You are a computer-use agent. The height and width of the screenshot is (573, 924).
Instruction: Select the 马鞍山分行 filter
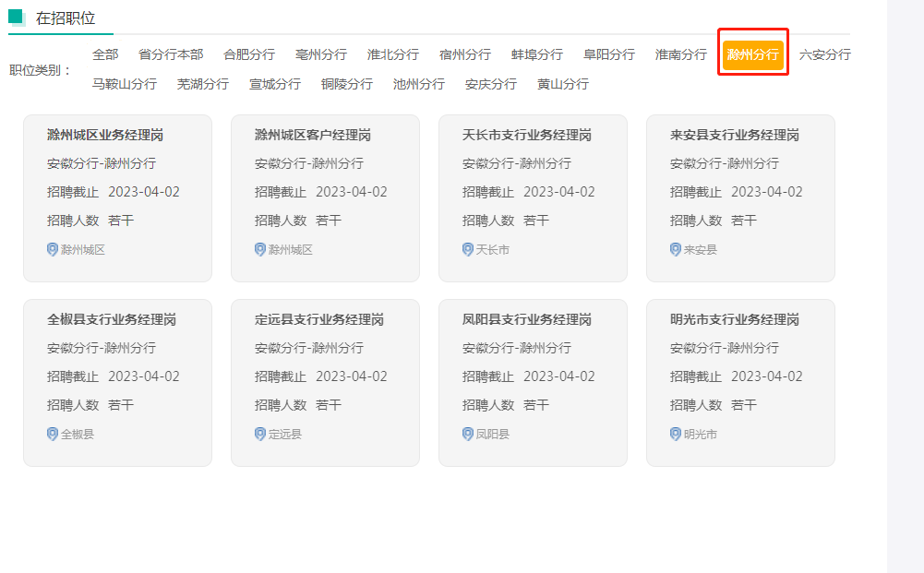pyautogui.click(x=125, y=84)
